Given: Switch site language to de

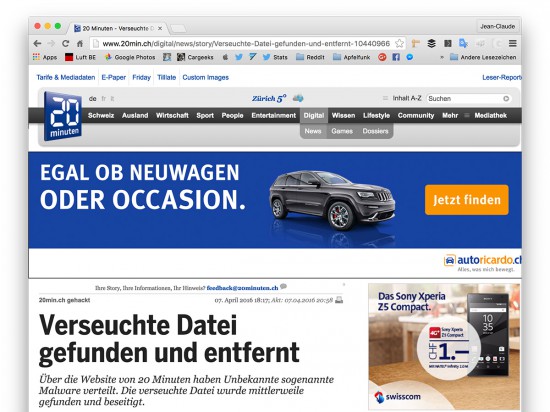Looking at the screenshot, I should coord(93,99).
